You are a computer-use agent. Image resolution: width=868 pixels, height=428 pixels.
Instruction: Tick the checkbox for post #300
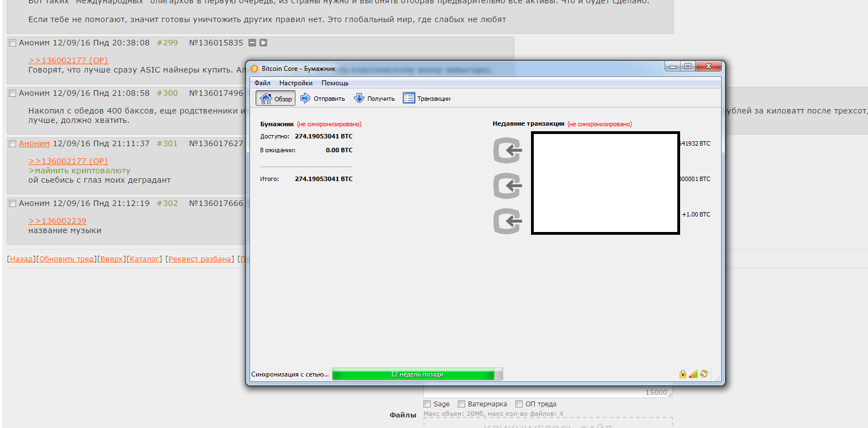click(x=13, y=94)
